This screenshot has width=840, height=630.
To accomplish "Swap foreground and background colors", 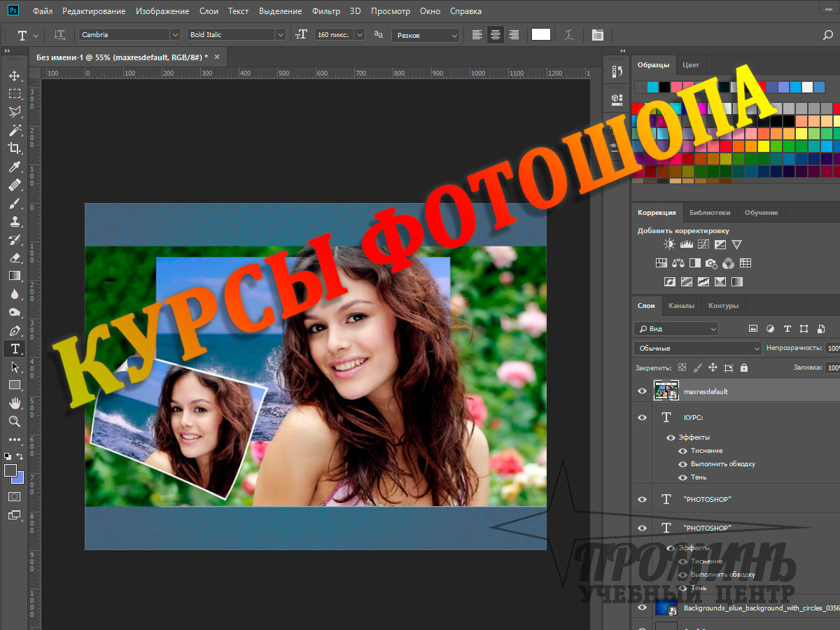I will 20,456.
